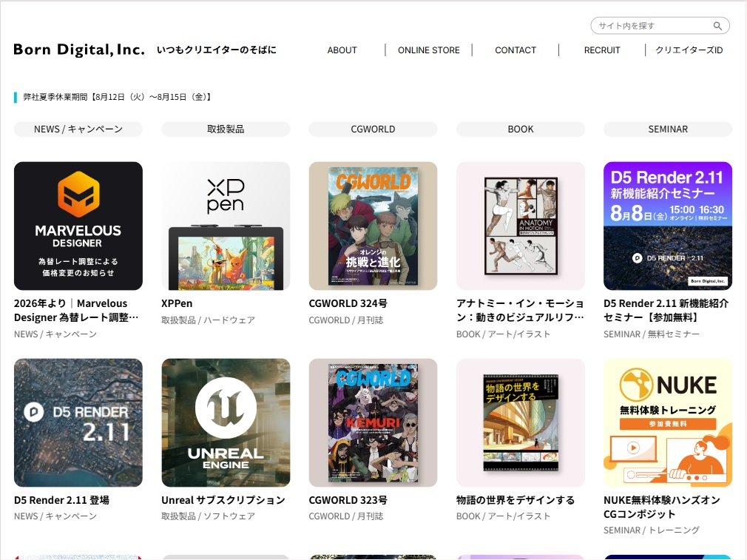Click 取扱製品 / ハードウェア tag under XPPen
Image resolution: width=747 pixels, height=560 pixels.
208,320
